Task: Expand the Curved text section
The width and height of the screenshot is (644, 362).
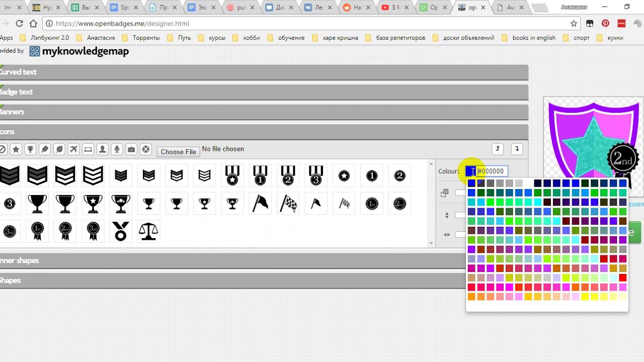Action: [x=263, y=72]
